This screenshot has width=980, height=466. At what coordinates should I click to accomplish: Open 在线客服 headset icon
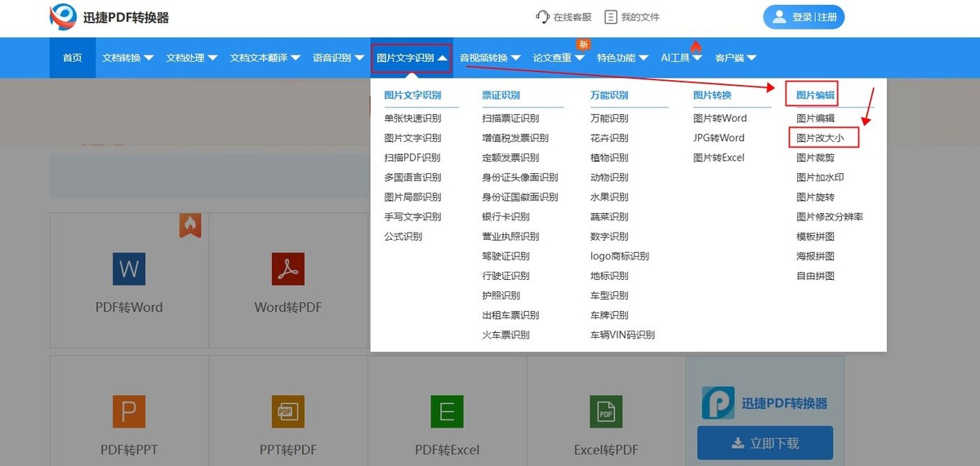(x=542, y=16)
